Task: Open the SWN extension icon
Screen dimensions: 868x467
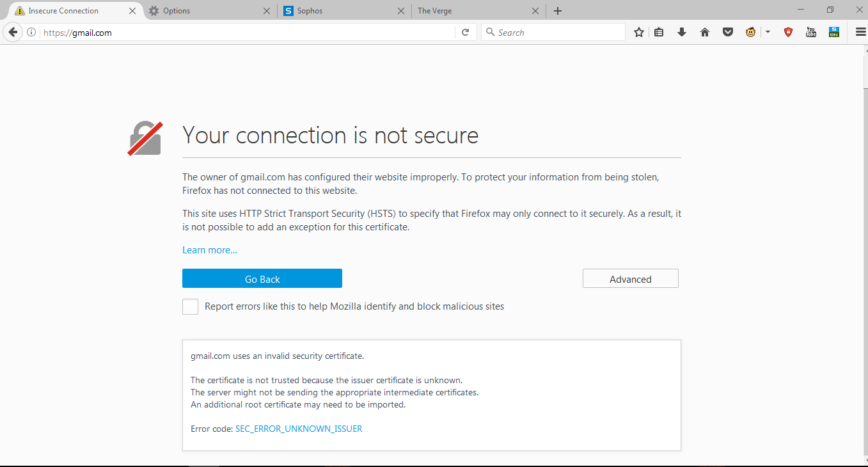Action: click(x=833, y=33)
